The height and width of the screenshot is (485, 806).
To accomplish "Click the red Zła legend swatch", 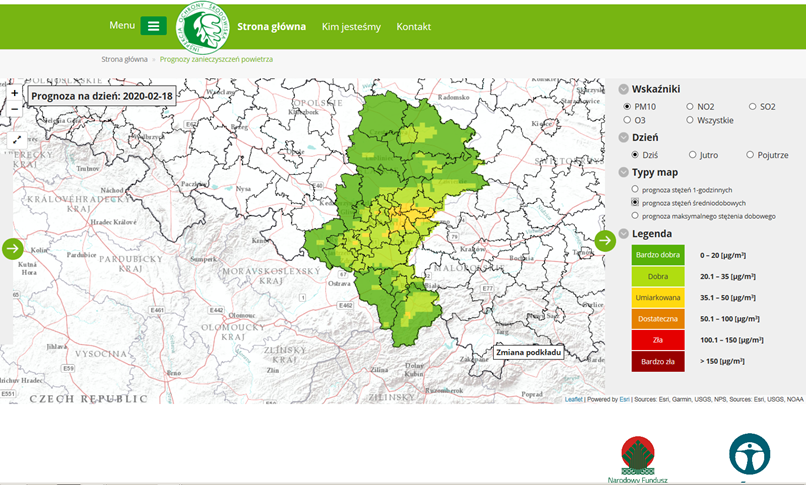I will tap(658, 340).
